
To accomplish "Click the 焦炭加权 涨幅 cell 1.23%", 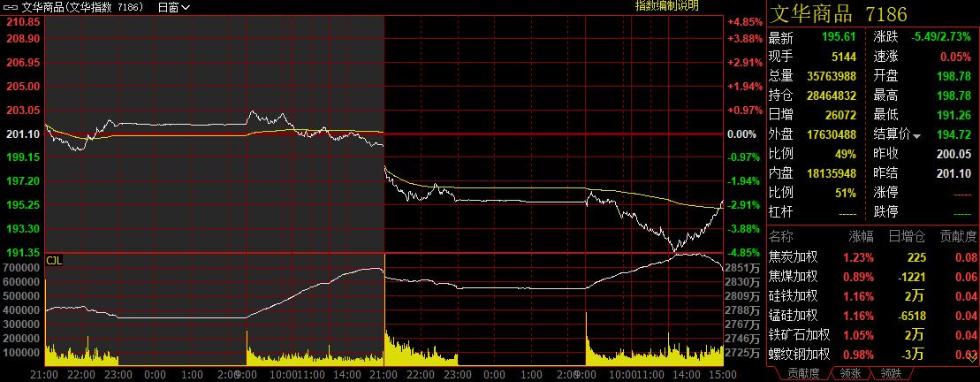I will [x=858, y=257].
